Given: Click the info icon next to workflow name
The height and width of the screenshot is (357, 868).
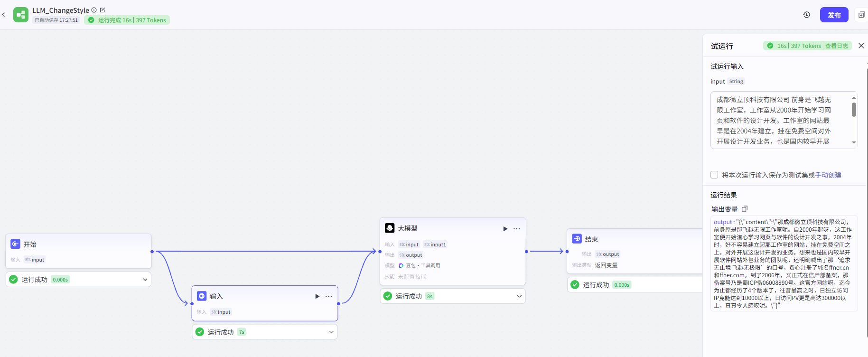Looking at the screenshot, I should [94, 10].
